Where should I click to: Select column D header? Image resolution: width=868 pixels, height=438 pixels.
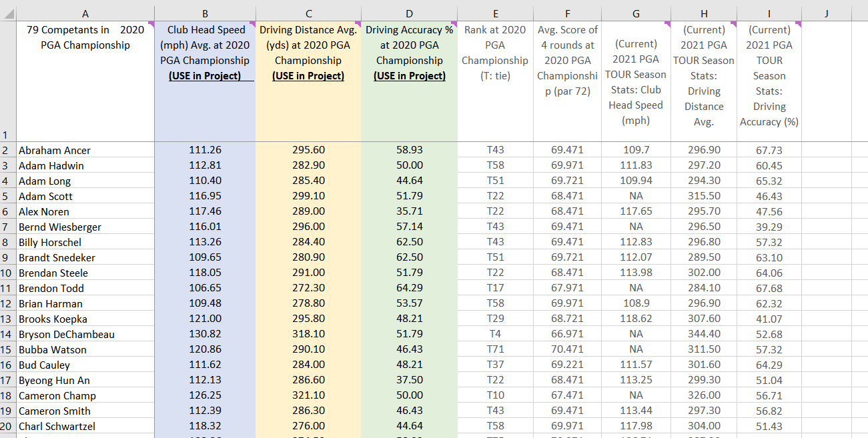[409, 13]
